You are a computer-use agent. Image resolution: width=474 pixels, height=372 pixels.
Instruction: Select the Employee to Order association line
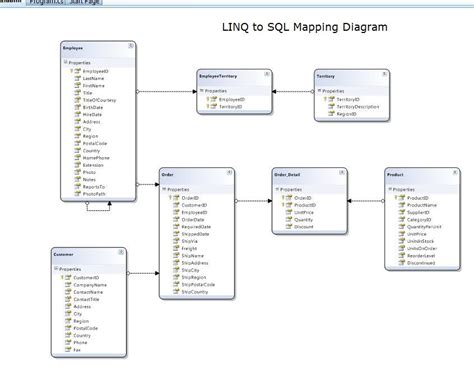pyautogui.click(x=148, y=184)
